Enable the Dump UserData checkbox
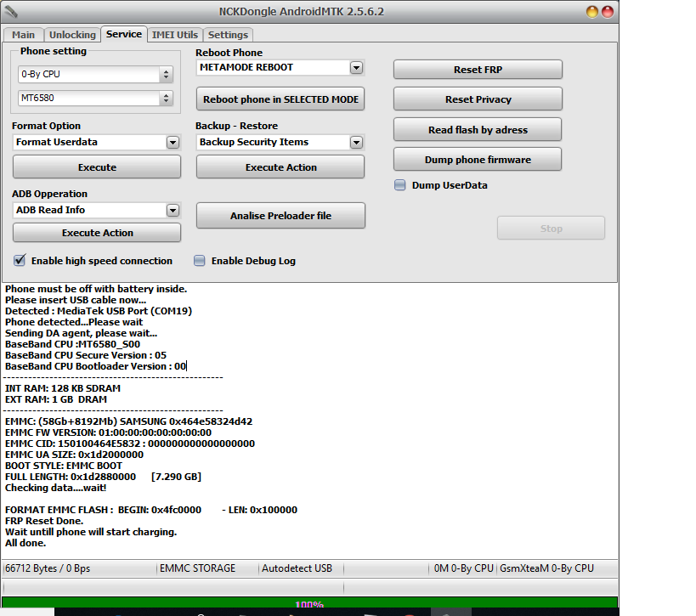Viewport: 696px width, 616px height. (400, 185)
